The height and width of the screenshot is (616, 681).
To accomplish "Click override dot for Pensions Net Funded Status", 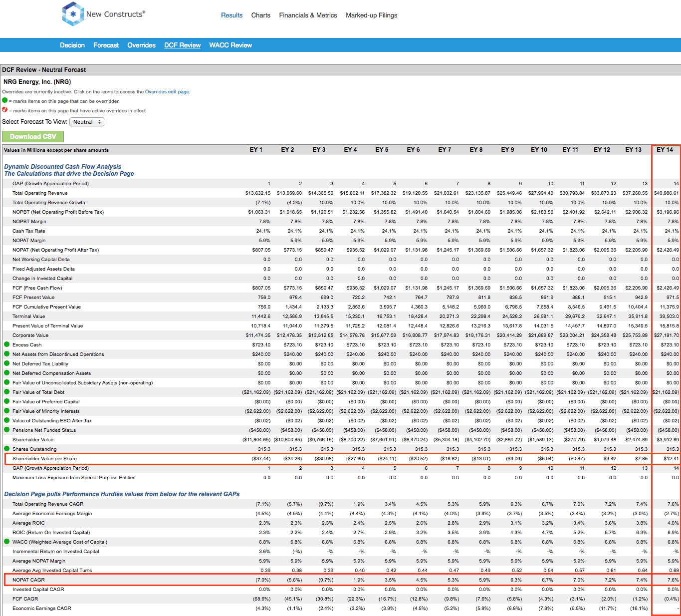I will pyautogui.click(x=7, y=430).
